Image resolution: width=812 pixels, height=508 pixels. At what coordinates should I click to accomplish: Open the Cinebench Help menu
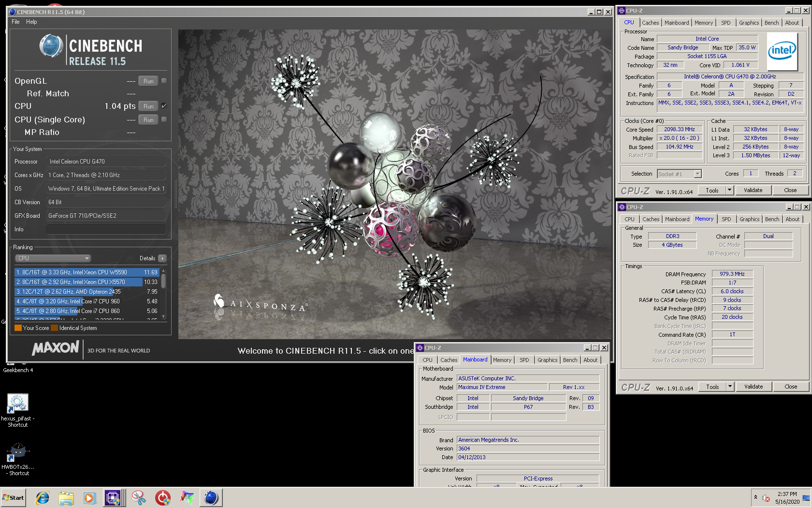(x=31, y=22)
